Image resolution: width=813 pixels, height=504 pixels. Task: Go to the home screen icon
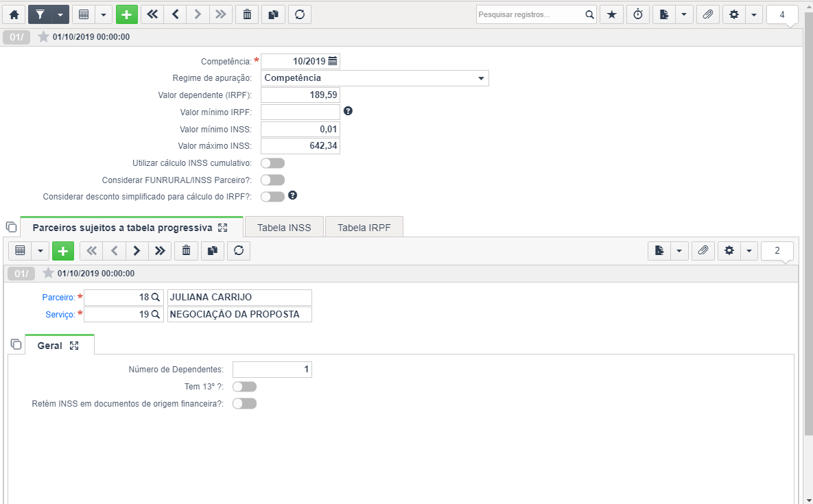click(x=14, y=14)
